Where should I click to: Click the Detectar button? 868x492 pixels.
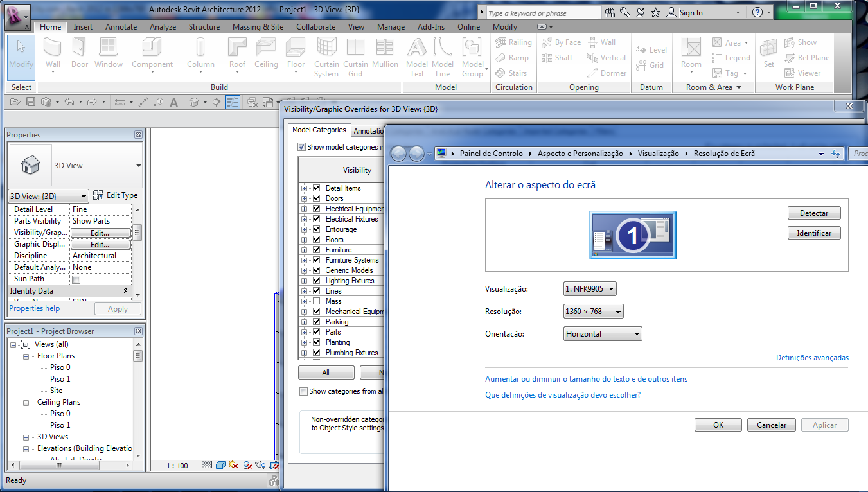click(x=814, y=213)
